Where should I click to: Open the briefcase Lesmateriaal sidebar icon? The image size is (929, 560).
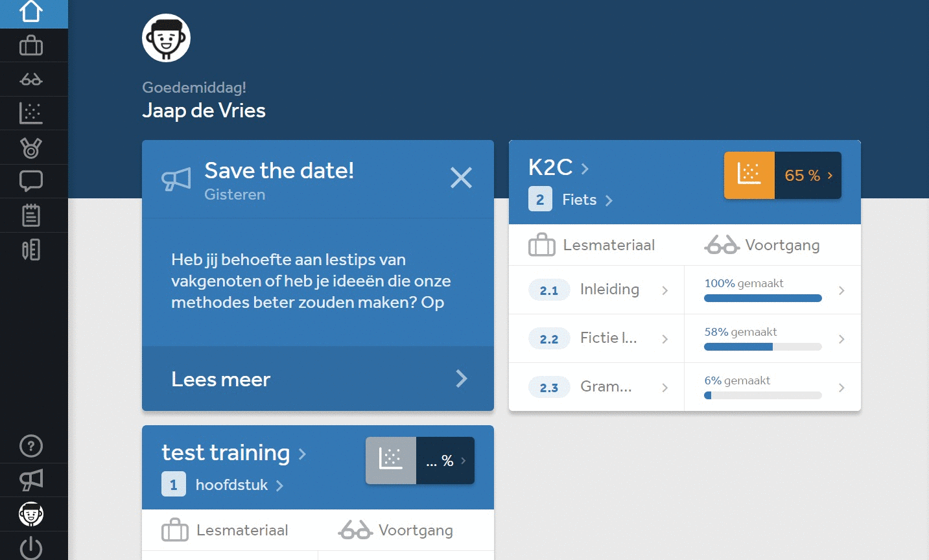point(31,46)
